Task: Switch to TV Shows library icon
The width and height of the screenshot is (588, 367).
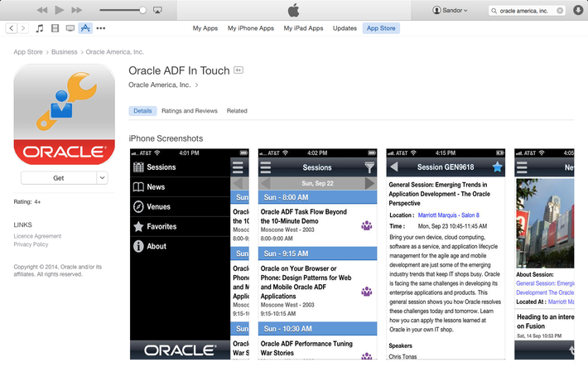Action: tap(70, 28)
